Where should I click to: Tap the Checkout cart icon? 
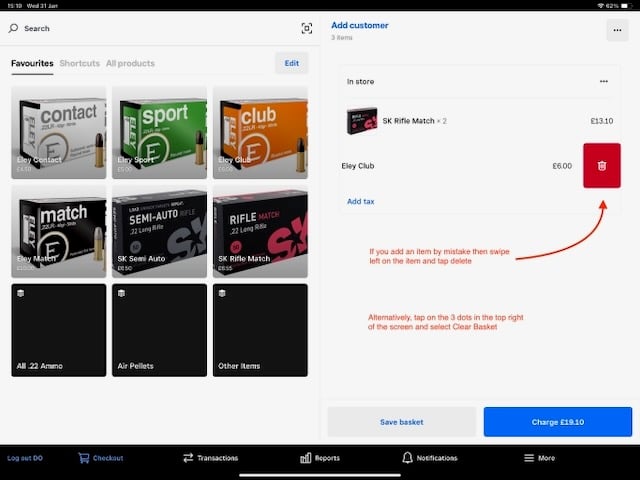pyautogui.click(x=84, y=458)
